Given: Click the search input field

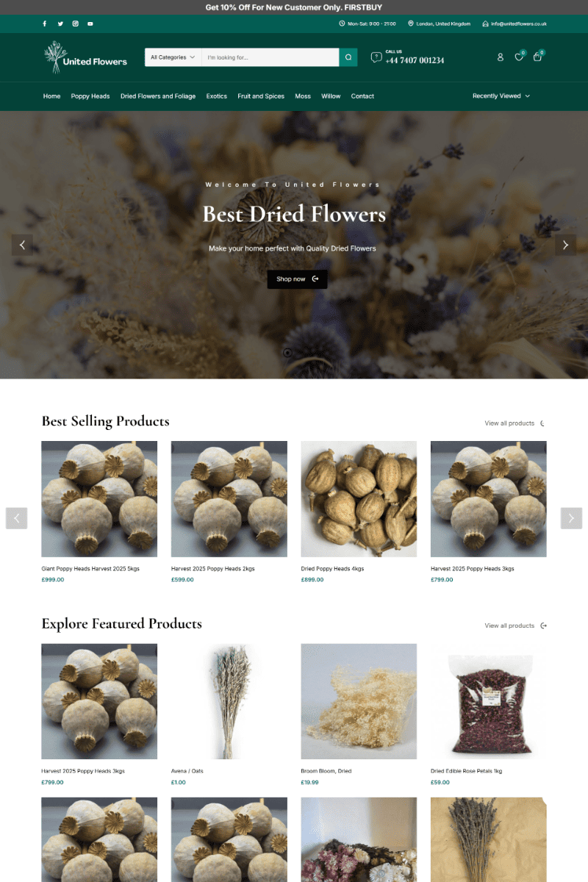Looking at the screenshot, I should (270, 57).
